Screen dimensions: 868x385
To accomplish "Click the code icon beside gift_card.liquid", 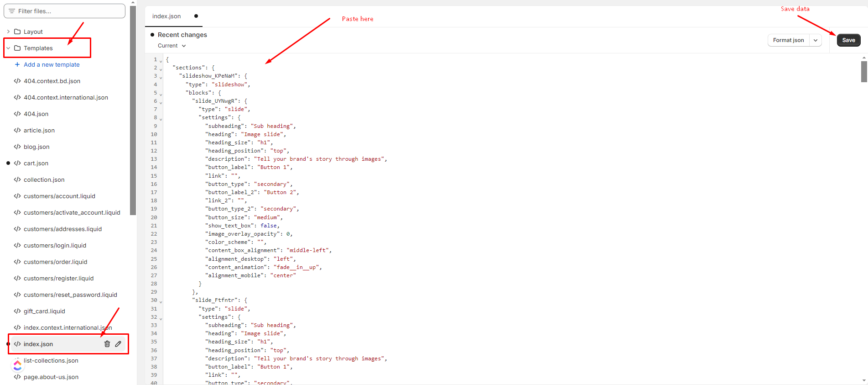I will pyautogui.click(x=17, y=311).
